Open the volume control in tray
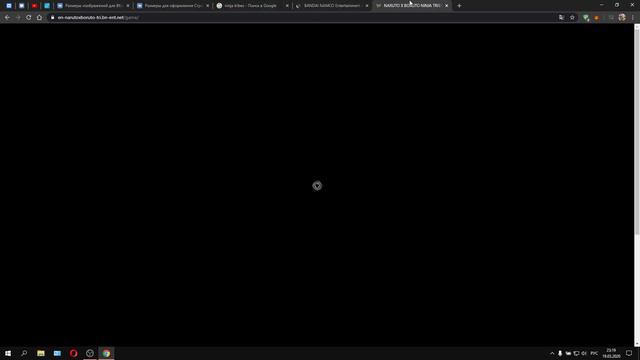Image resolution: width=640 pixels, height=360 pixels. (584, 353)
